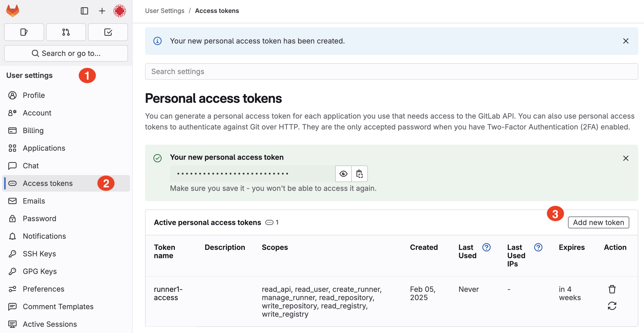644x333 pixels.
Task: Click User Settings breadcrumb link
Action: (x=165, y=11)
